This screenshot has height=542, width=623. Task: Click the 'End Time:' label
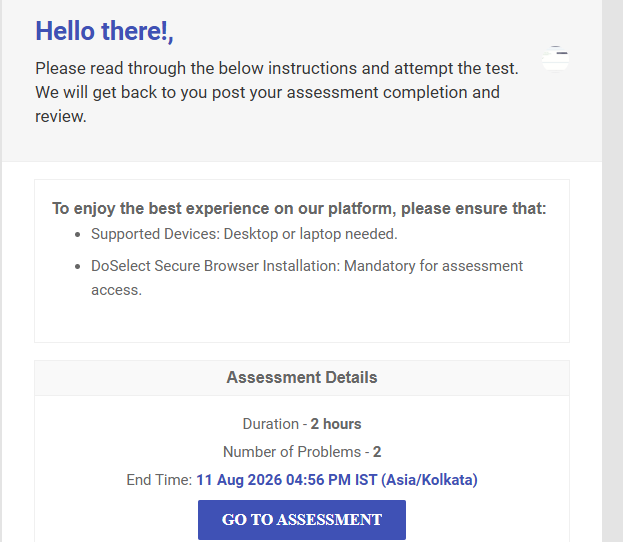tap(159, 480)
